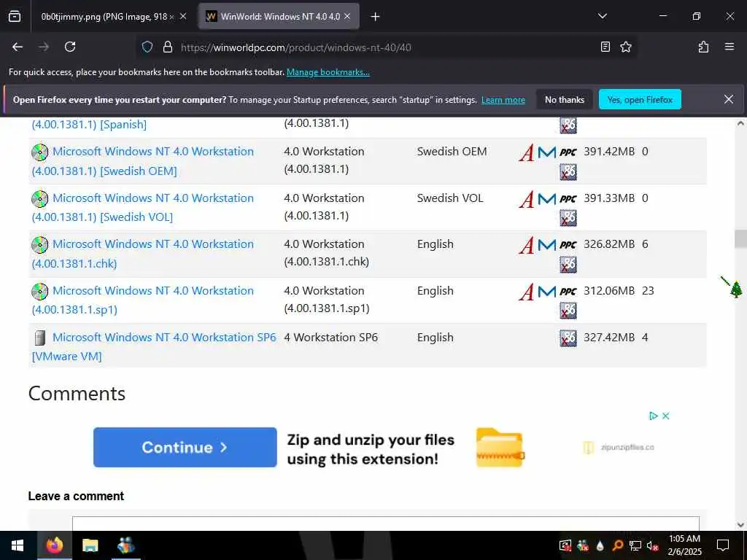Open the Manage bookmarks link

click(328, 72)
